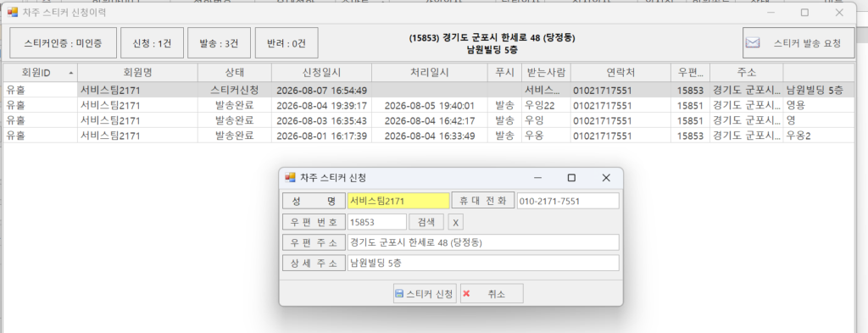The width and height of the screenshot is (868, 333).
Task: Click the sort arrow in 회원ID header
Action: [71, 73]
